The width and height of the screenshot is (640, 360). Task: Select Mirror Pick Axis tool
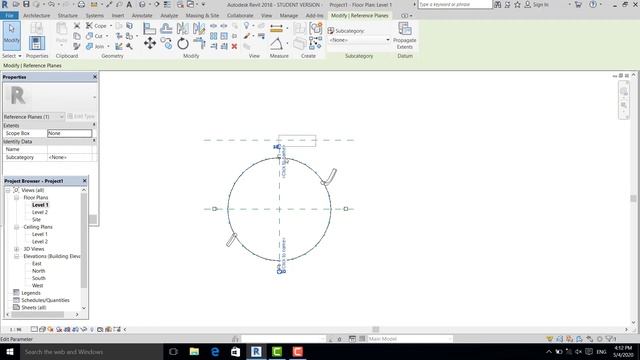(x=182, y=29)
